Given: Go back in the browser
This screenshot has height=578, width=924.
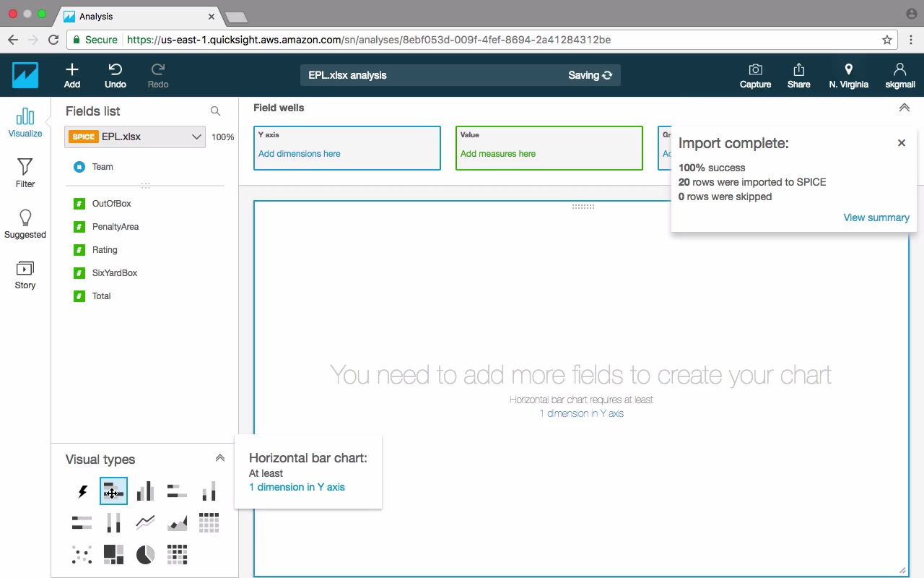Looking at the screenshot, I should [x=13, y=40].
